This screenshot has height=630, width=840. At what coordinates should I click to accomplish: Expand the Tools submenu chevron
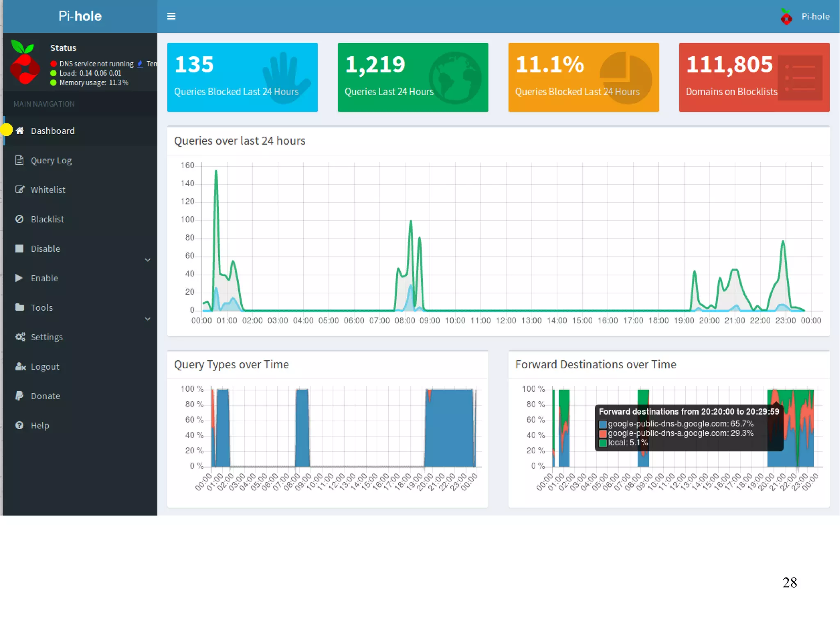148,319
